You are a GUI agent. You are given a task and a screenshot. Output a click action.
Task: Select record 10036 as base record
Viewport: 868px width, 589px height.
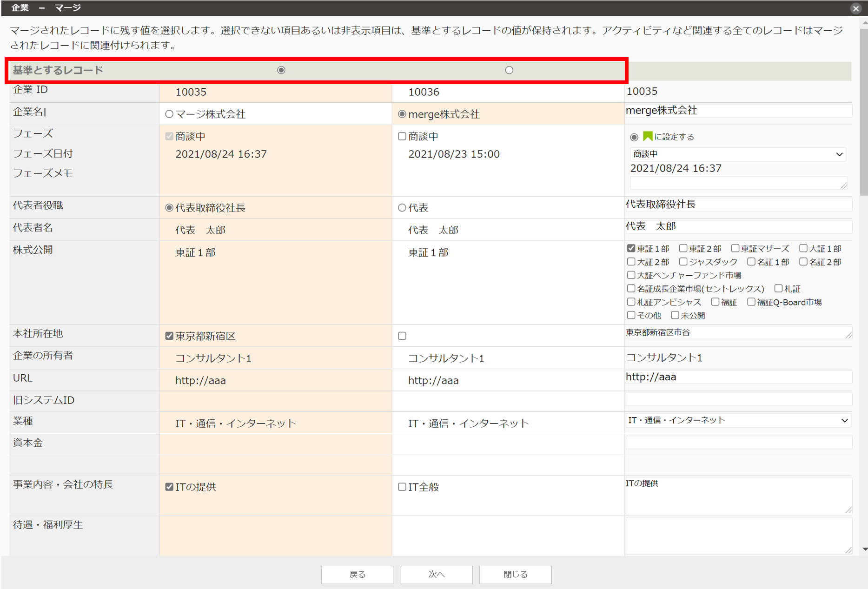coord(509,70)
